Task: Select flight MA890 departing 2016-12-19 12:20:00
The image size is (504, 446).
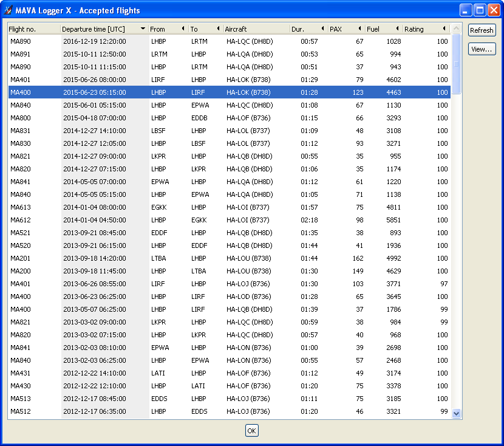Action: click(229, 41)
